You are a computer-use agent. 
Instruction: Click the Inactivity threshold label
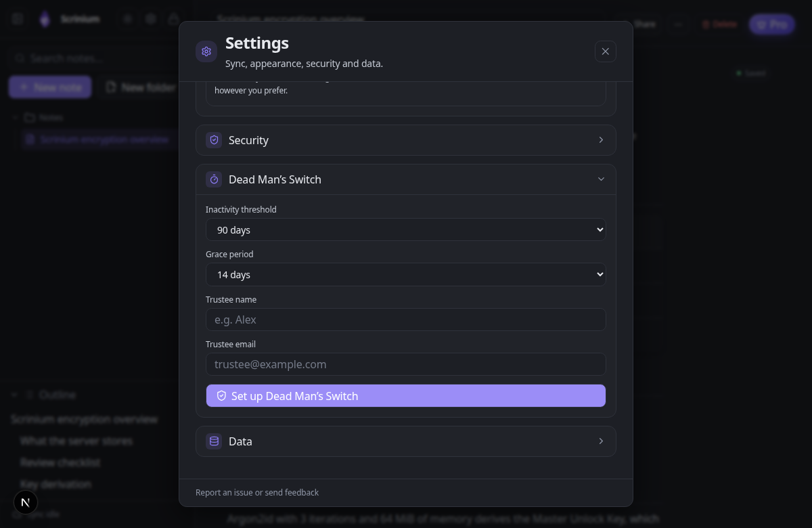(x=241, y=210)
